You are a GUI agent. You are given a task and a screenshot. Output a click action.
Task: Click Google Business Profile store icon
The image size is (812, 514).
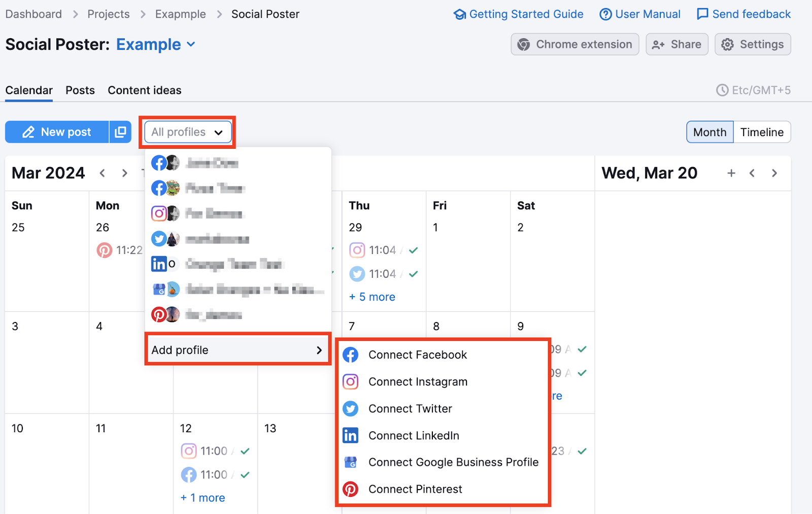[x=350, y=462]
